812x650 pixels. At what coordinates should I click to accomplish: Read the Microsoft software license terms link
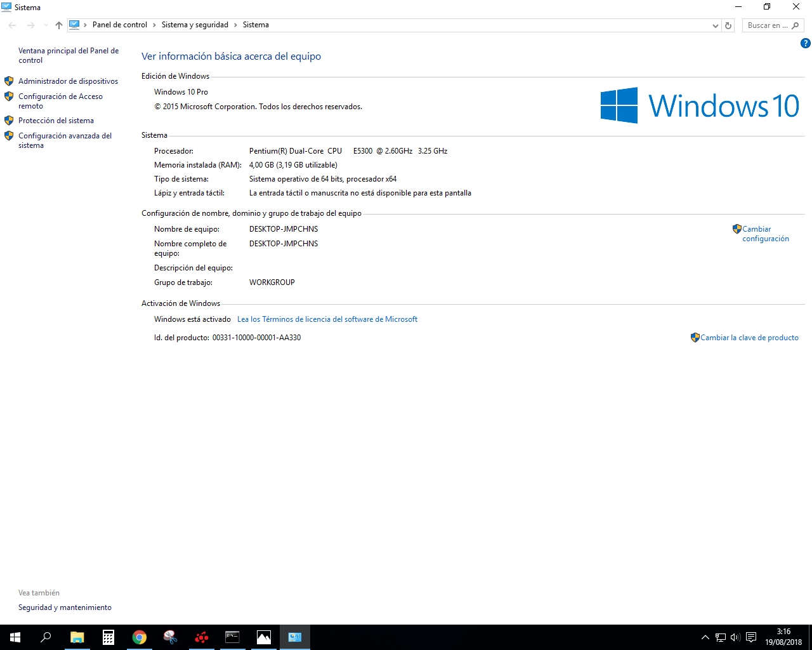(x=327, y=319)
